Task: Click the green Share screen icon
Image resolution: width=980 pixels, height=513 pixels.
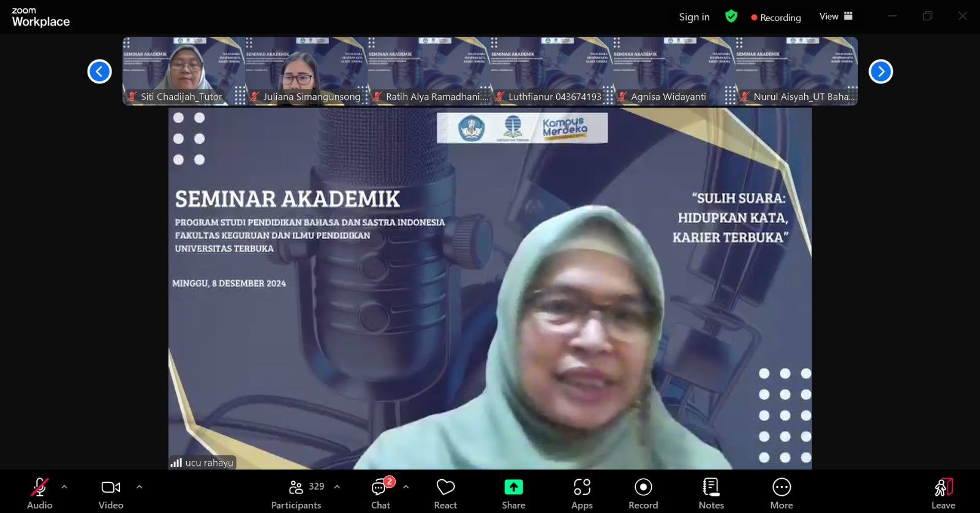Action: pyautogui.click(x=513, y=487)
